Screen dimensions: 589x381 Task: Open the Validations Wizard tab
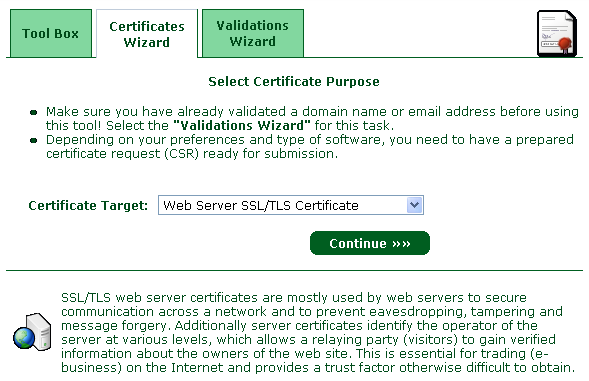coord(253,33)
